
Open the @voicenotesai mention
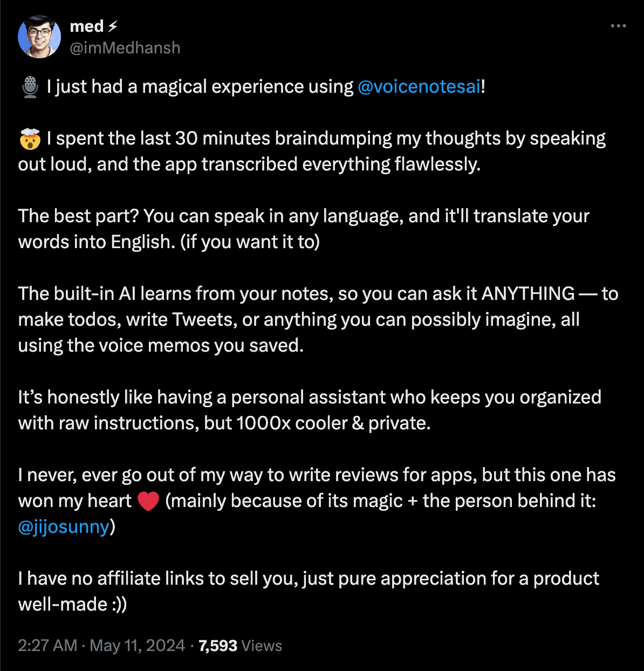[x=419, y=87]
